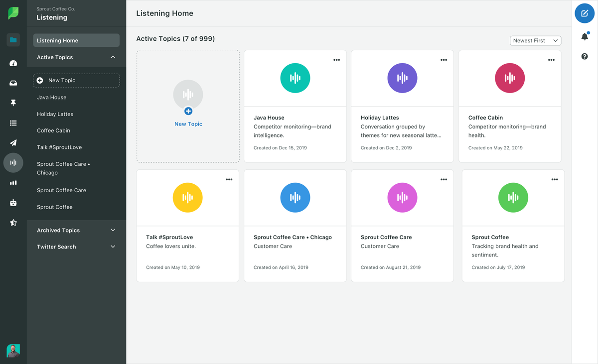
Task: Open the Coffee Cabin card title
Action: pyautogui.click(x=485, y=118)
